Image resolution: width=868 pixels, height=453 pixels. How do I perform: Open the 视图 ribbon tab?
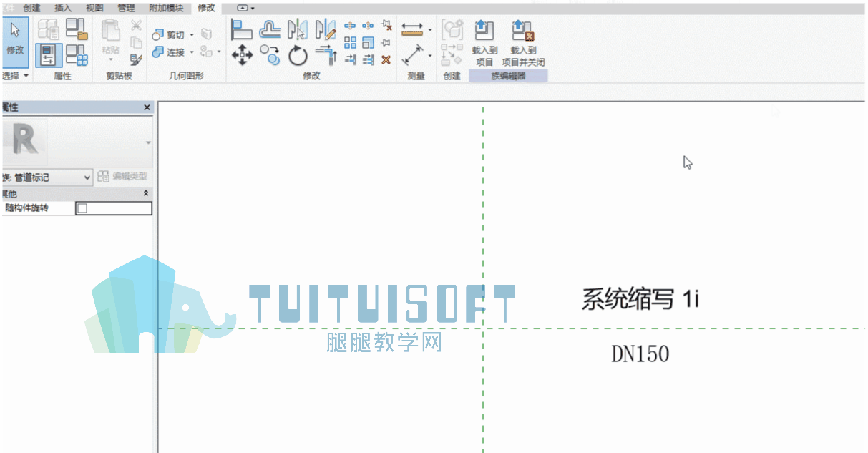pos(94,8)
